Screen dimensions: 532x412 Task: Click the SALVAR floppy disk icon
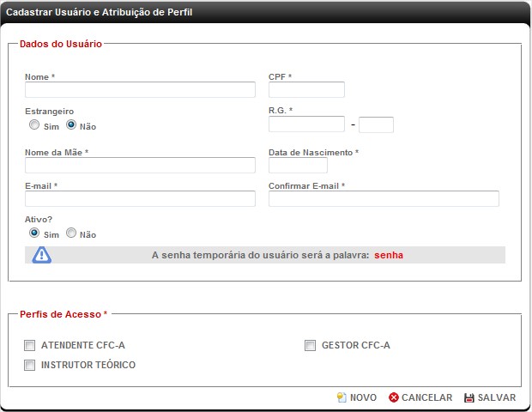tap(469, 397)
